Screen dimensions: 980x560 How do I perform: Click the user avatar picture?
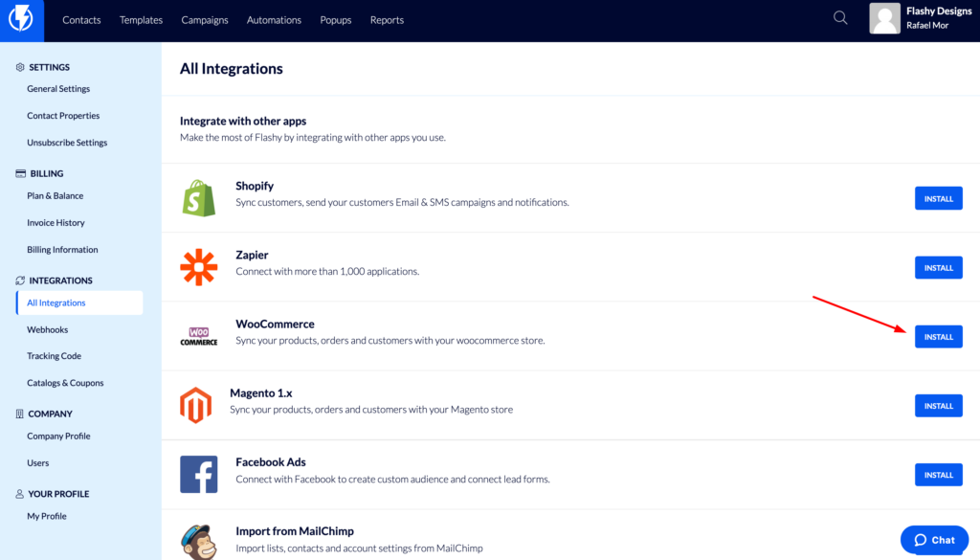coord(884,18)
